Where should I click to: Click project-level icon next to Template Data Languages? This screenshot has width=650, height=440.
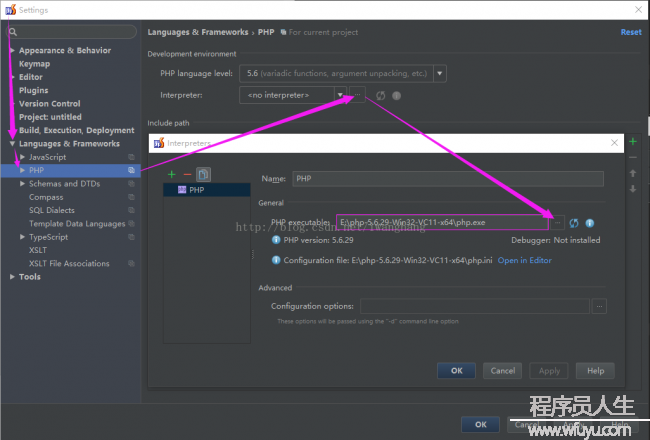coord(131,224)
